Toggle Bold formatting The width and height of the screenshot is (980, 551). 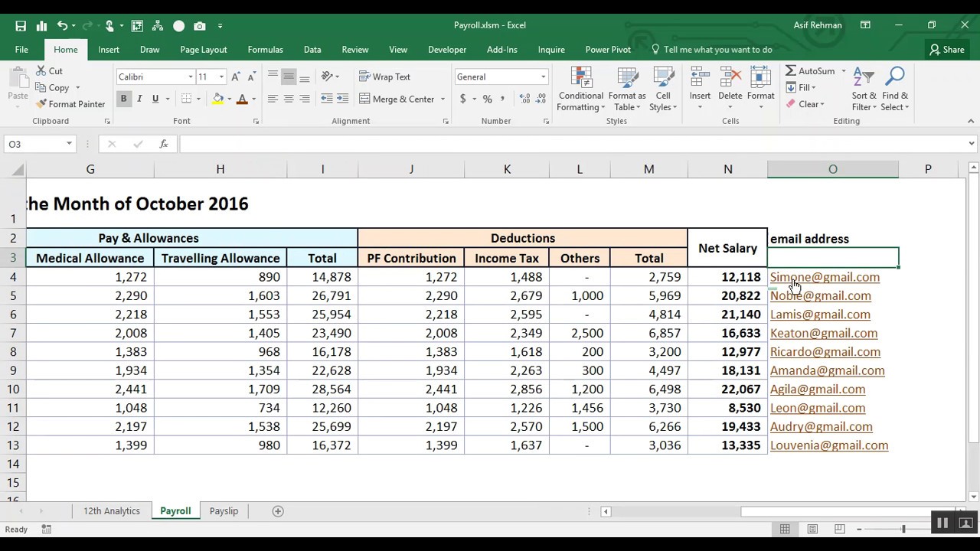pos(123,99)
